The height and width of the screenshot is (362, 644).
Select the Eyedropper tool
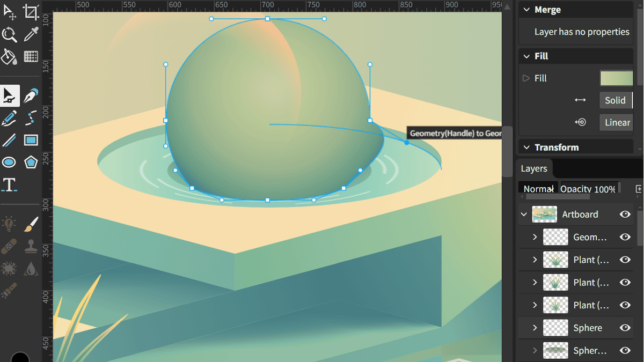(x=31, y=35)
